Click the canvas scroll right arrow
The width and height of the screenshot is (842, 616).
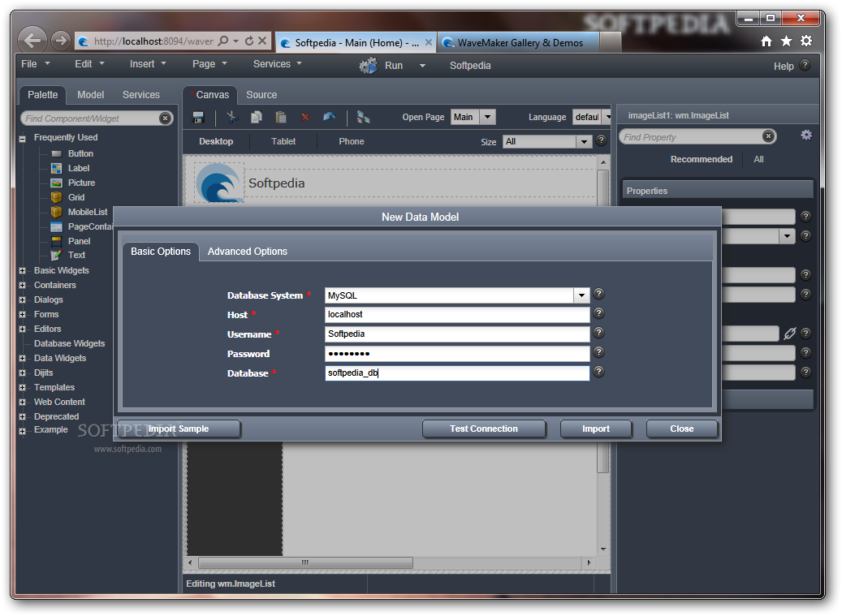pyautogui.click(x=589, y=562)
